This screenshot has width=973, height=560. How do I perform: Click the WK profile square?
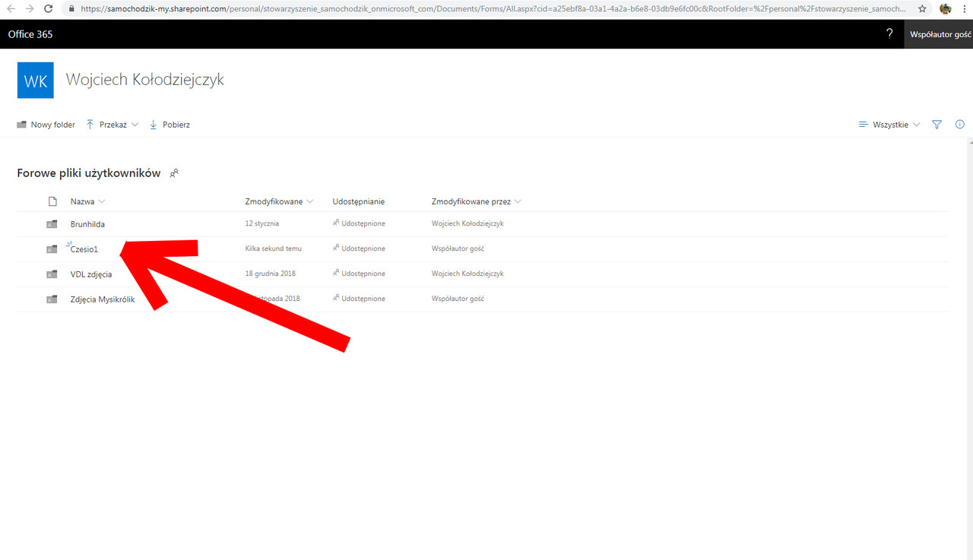(x=35, y=79)
